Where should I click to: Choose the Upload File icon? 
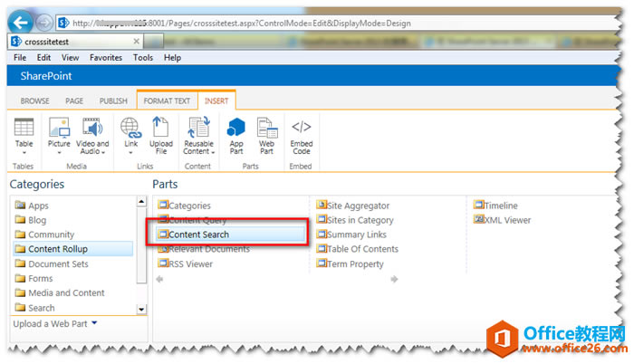tap(160, 127)
